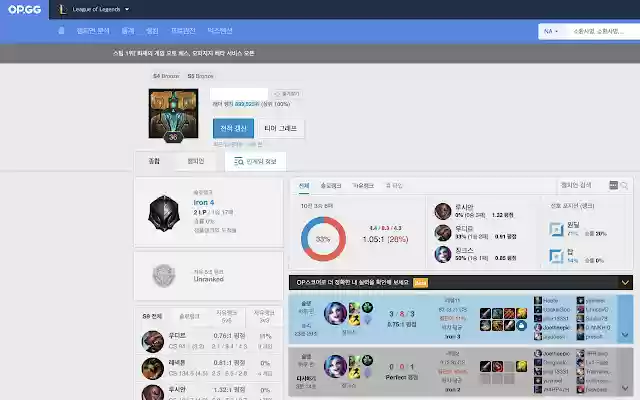Switch to the 인게임 정보 live game tab
Viewport: 640px width, 400px height.
pos(256,162)
